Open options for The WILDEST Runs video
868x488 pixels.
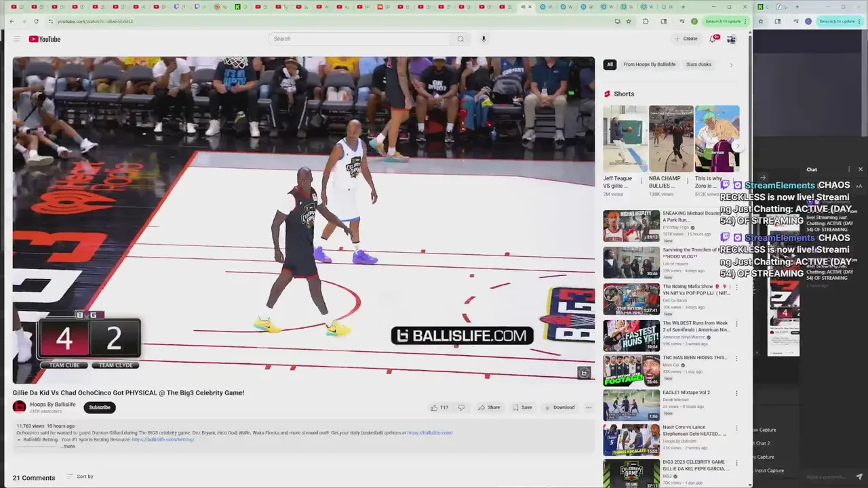click(736, 324)
